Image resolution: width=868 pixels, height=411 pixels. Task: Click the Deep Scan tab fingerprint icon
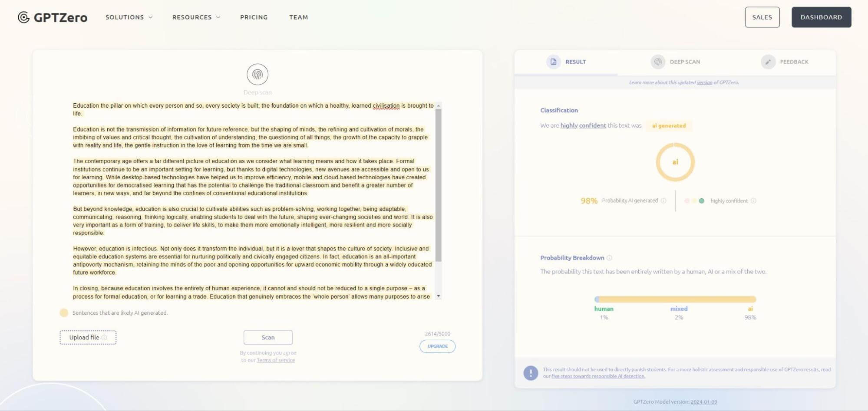tap(658, 62)
